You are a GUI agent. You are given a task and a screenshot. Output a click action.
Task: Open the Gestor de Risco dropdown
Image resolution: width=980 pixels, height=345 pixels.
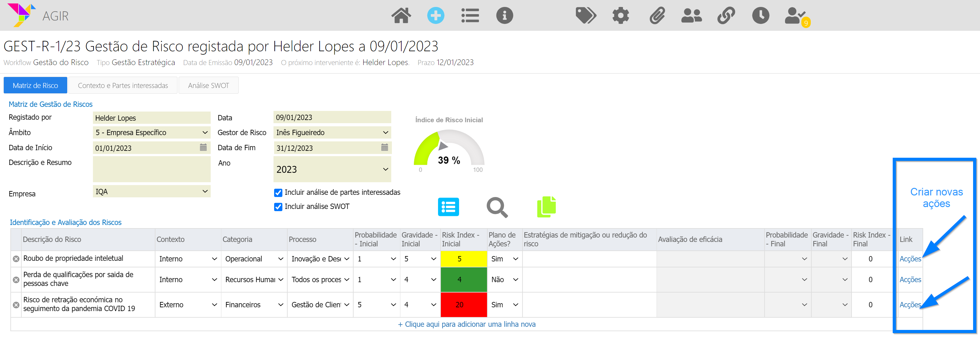point(332,133)
